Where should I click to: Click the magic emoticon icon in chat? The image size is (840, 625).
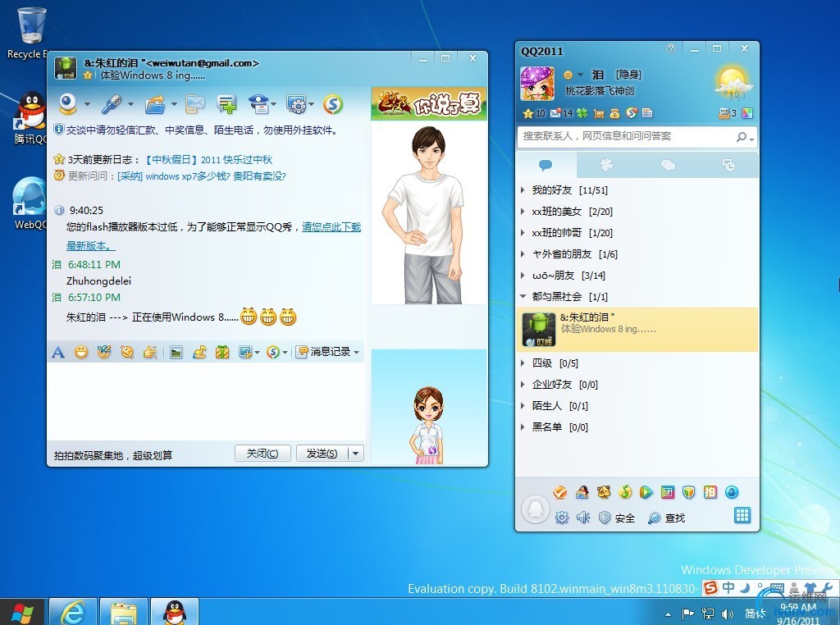click(x=104, y=352)
